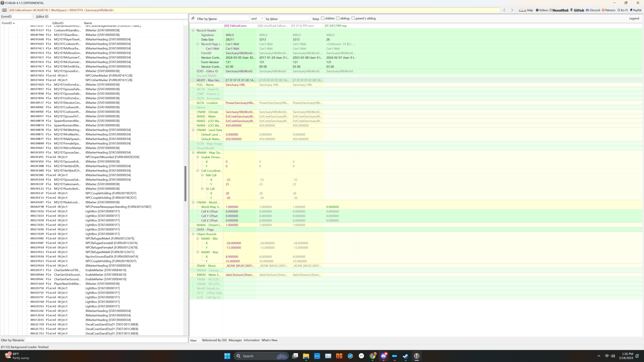The height and width of the screenshot is (362, 644).
Task: Open File Explorer from taskbar
Action: [306, 356]
